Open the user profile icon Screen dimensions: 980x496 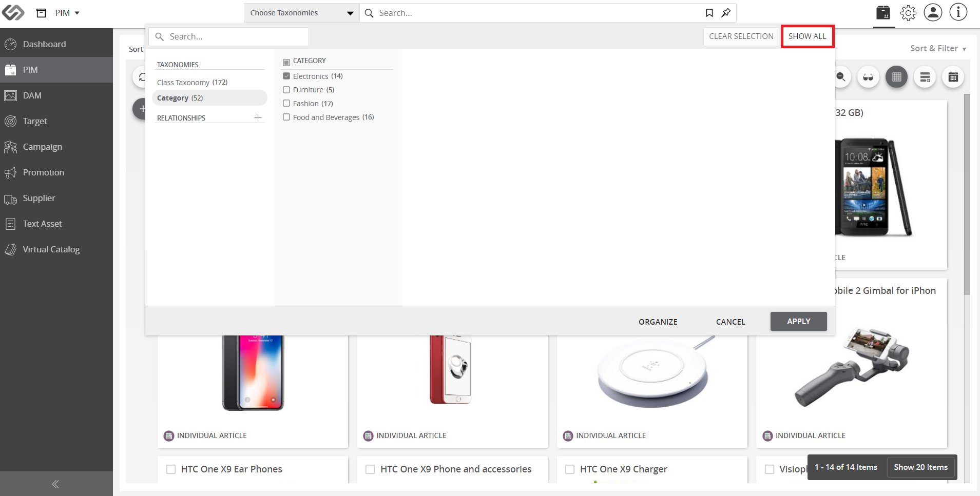(933, 12)
